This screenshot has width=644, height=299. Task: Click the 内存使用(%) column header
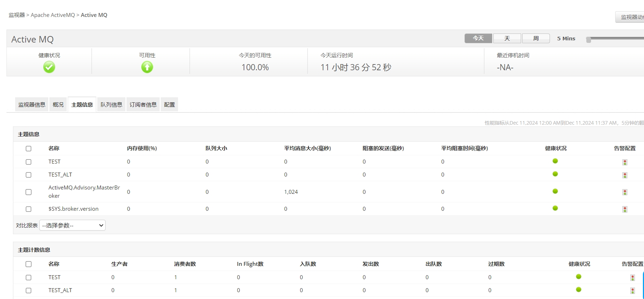142,148
